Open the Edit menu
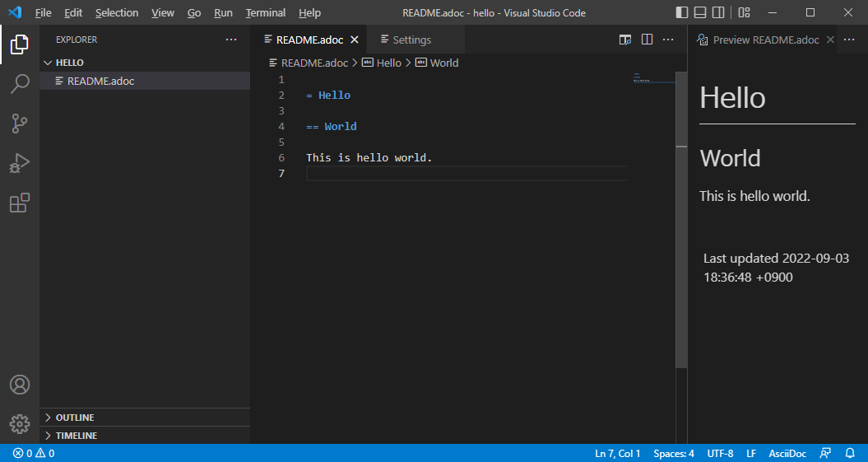Viewport: 868px width, 462px height. coord(73,12)
